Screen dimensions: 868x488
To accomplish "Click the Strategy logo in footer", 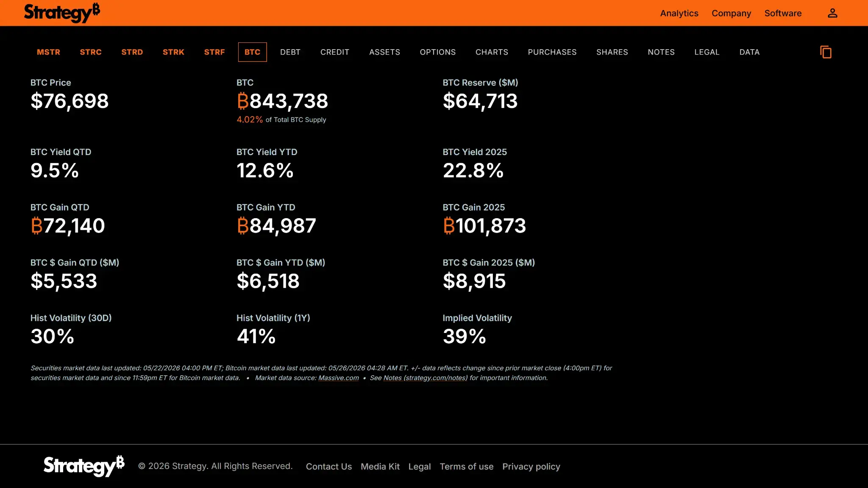I will pyautogui.click(x=84, y=466).
